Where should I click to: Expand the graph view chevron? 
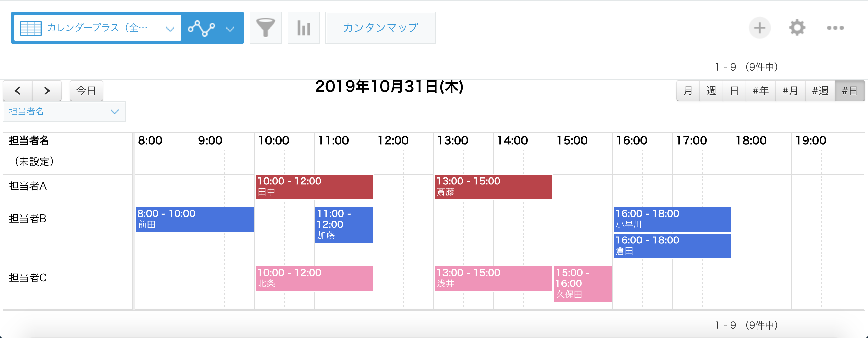coord(230,29)
